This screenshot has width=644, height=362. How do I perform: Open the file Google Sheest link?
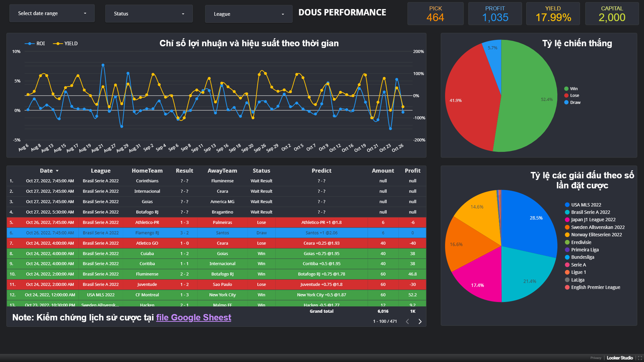[194, 317]
